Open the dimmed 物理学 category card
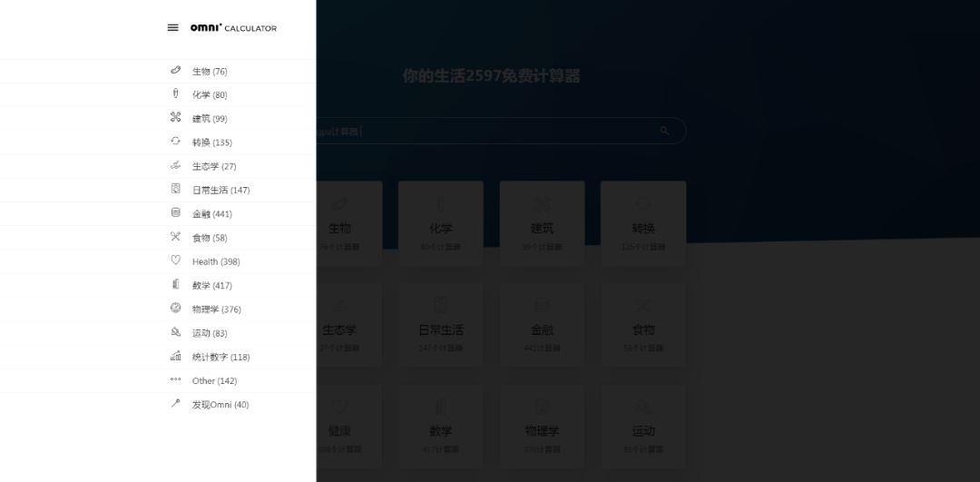 [x=542, y=426]
